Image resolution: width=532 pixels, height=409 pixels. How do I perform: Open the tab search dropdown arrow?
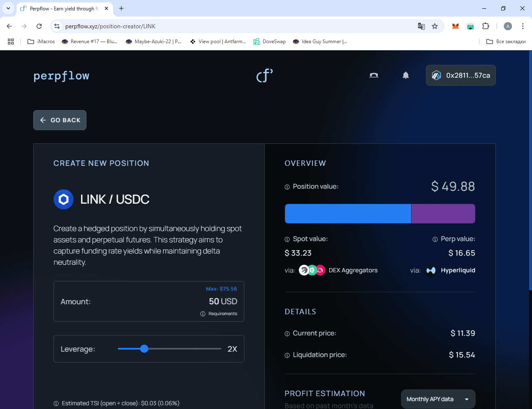coord(8,8)
